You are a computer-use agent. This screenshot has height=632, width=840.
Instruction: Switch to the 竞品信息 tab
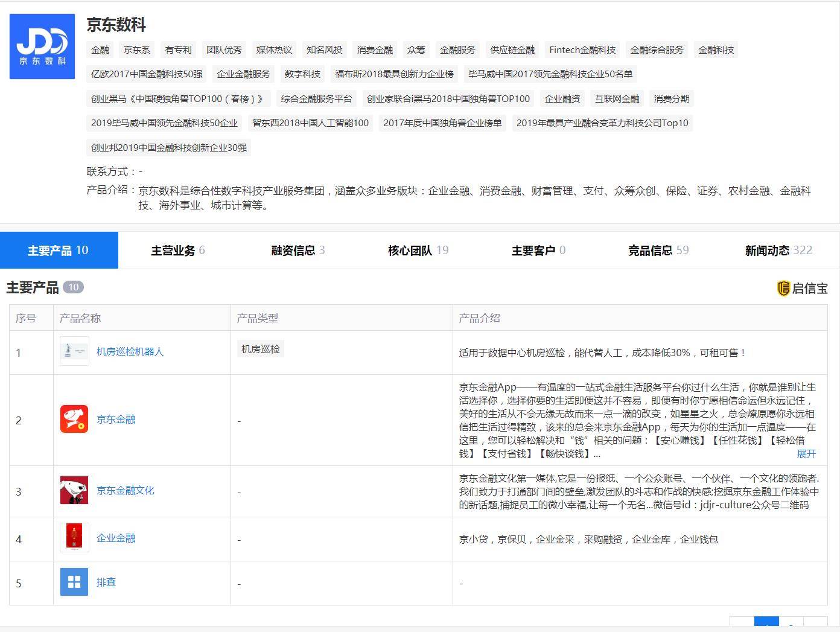coord(658,250)
